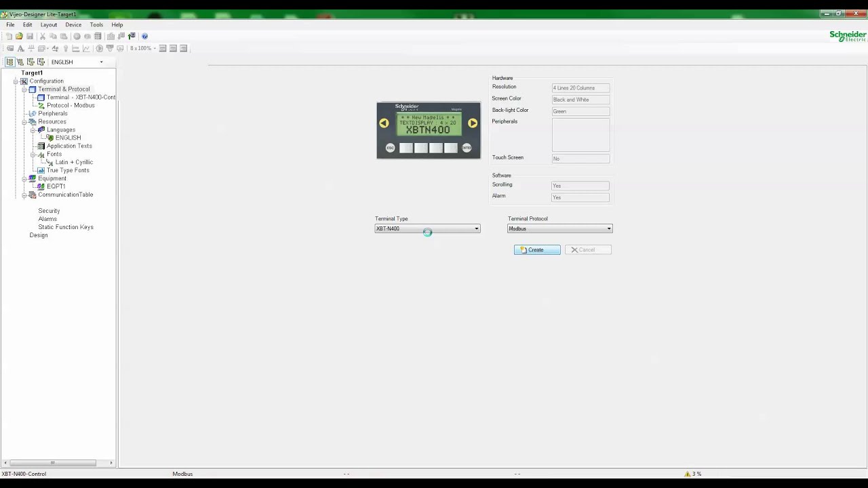Select 'Protocol - Modbus' in the tree

coord(71,105)
